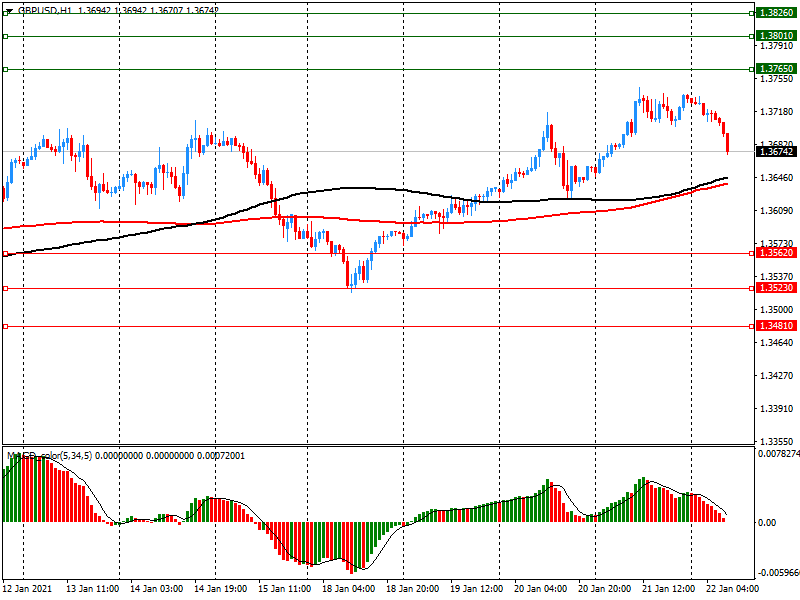Grab the left handle of the 1.38010 line
This screenshot has width=800, height=600.
click(6, 36)
